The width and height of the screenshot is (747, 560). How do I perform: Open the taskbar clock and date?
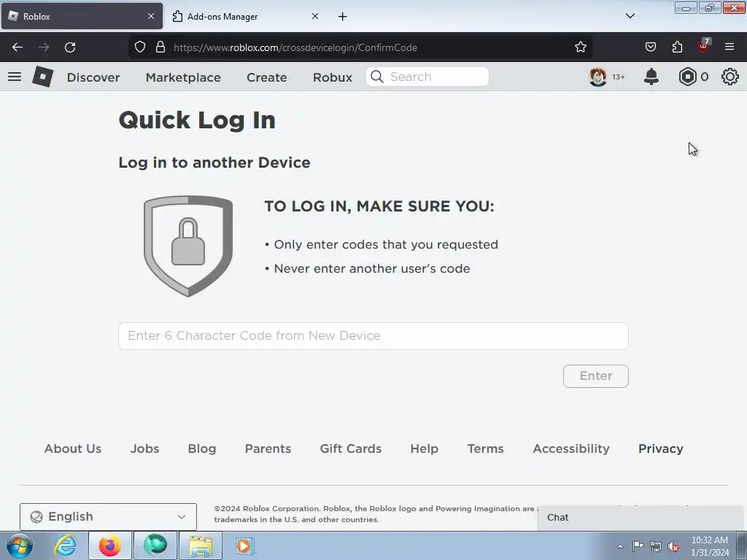point(710,546)
